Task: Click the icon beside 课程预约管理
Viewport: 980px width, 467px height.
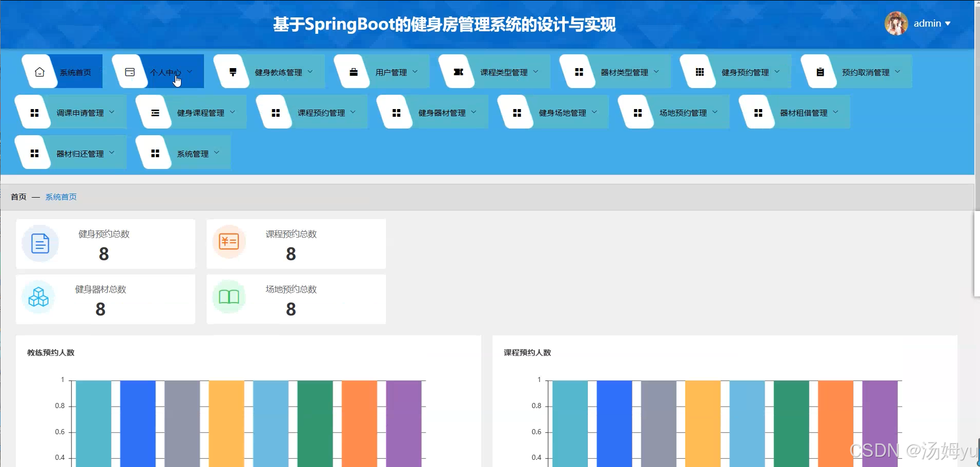Action: pyautogui.click(x=276, y=113)
